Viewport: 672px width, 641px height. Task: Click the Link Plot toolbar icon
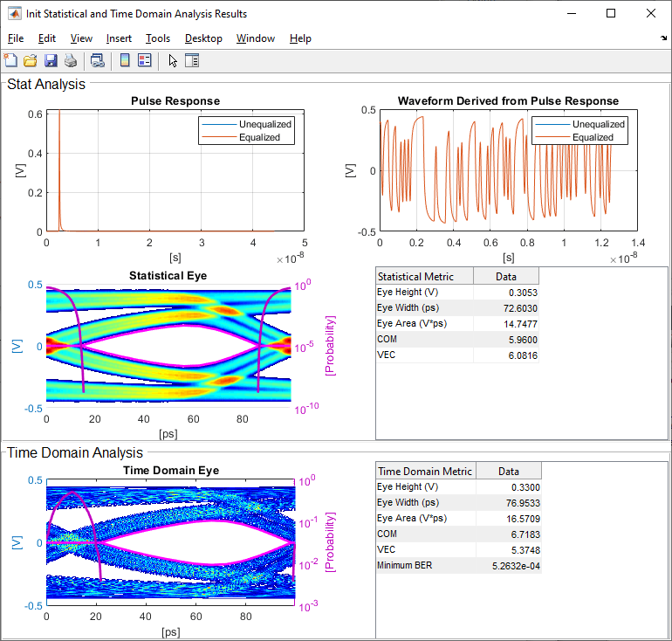[98, 60]
